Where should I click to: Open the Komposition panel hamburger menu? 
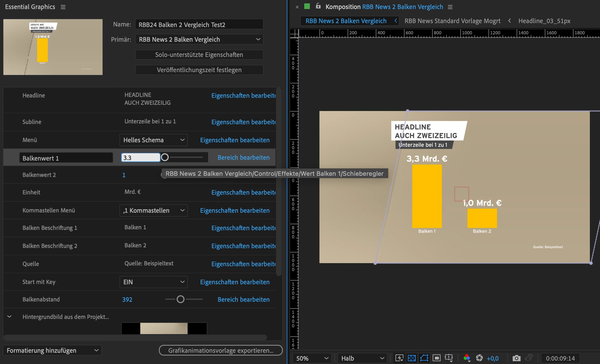(450, 7)
